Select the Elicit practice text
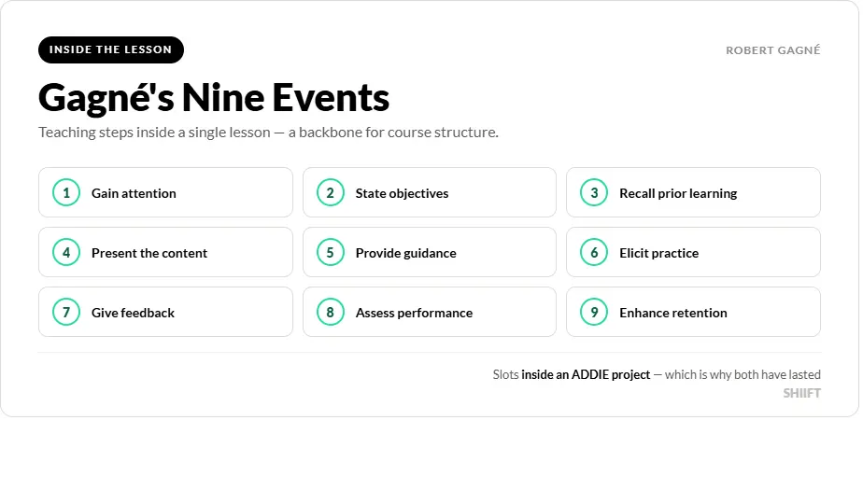The image size is (863, 504). click(658, 253)
